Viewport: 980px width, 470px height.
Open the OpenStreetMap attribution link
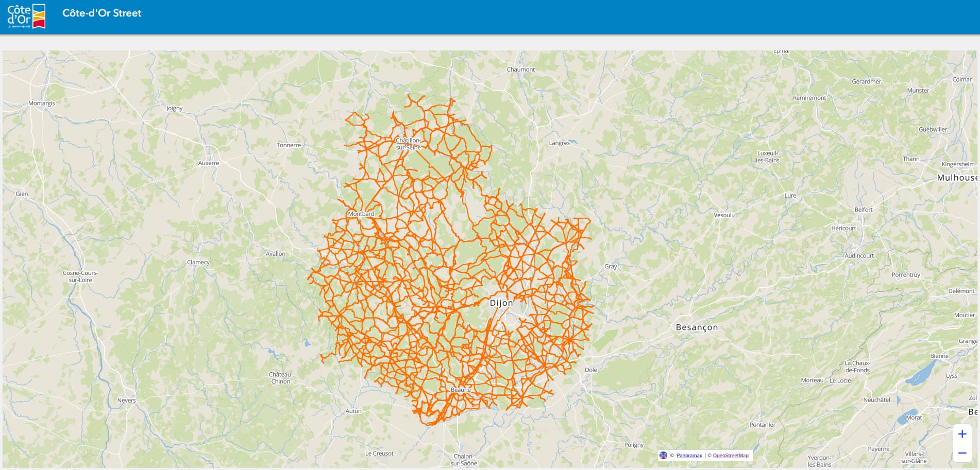pyautogui.click(x=730, y=456)
